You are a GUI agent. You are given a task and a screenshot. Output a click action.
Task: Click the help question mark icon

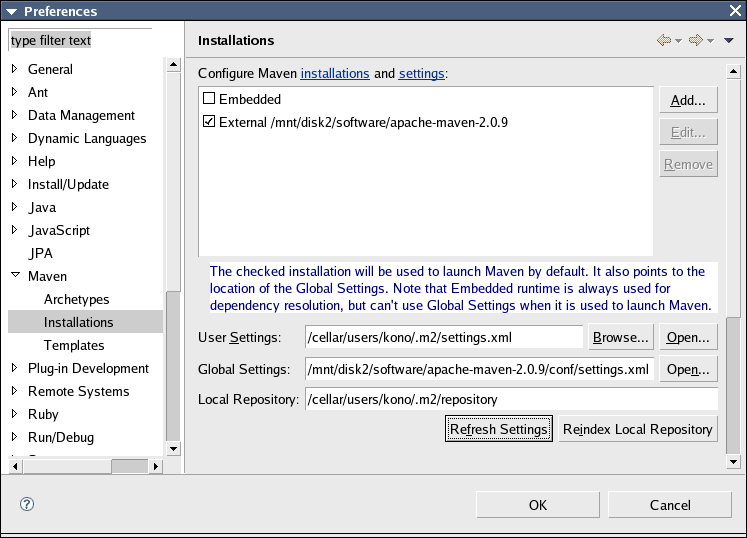tap(27, 505)
